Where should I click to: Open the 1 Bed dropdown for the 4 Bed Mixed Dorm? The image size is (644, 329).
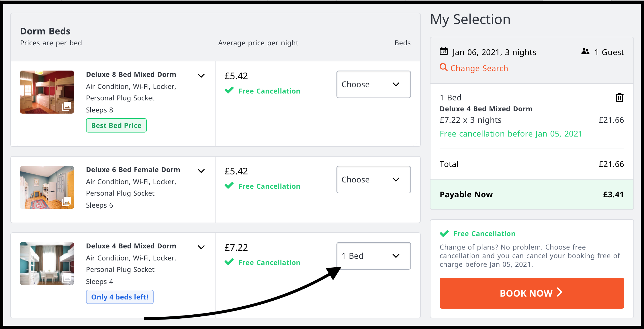click(373, 256)
